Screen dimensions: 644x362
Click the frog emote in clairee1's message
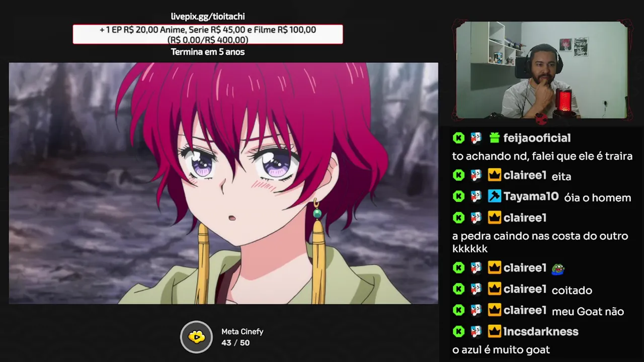[x=558, y=268]
